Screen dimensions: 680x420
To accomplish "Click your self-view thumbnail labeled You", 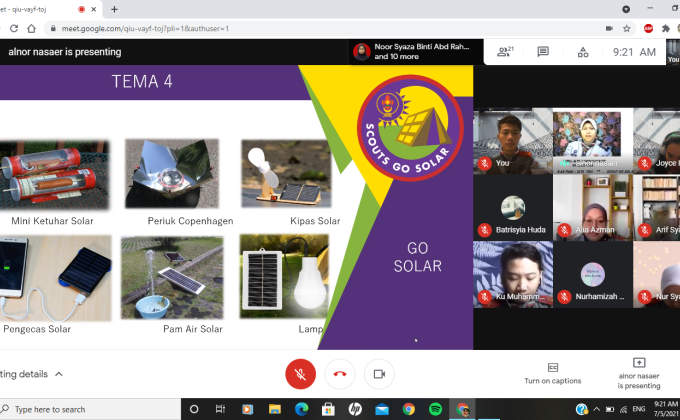I will tap(673, 52).
